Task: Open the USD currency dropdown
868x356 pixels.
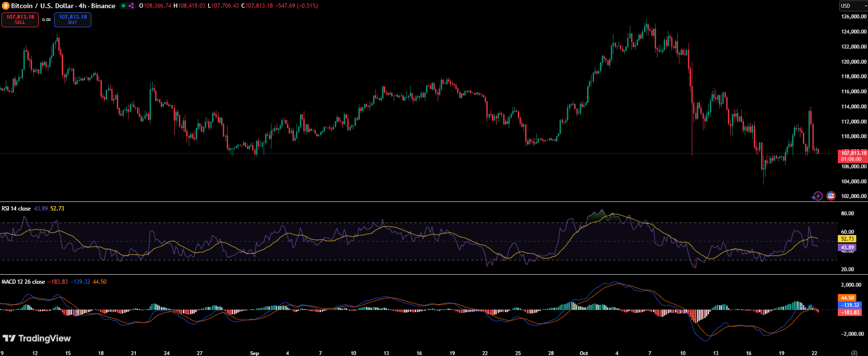Action: (x=854, y=6)
